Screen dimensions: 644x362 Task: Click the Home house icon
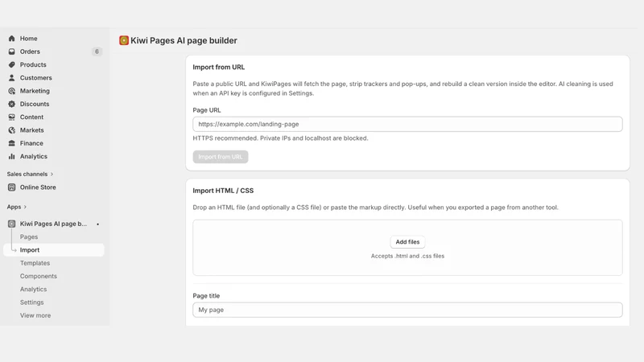click(x=11, y=39)
